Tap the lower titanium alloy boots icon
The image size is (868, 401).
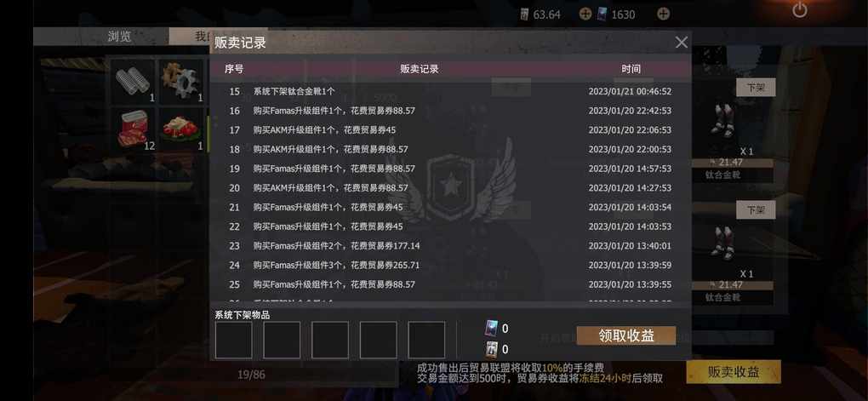722,243
